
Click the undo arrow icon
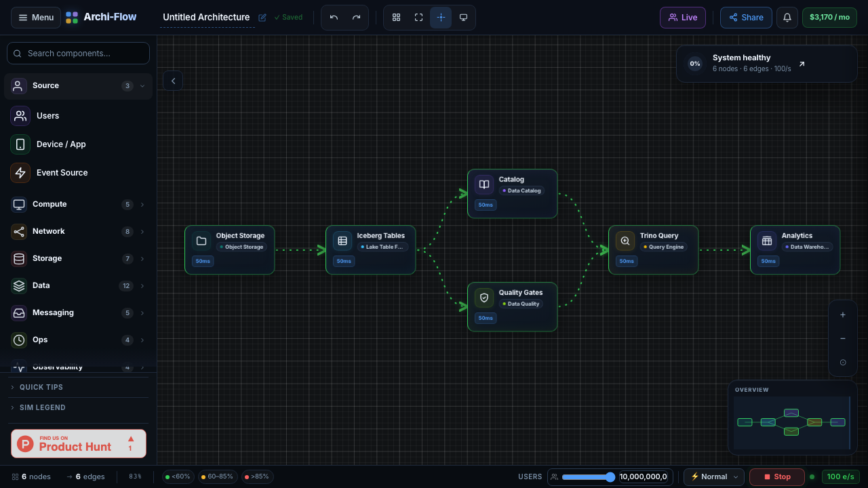pos(334,18)
